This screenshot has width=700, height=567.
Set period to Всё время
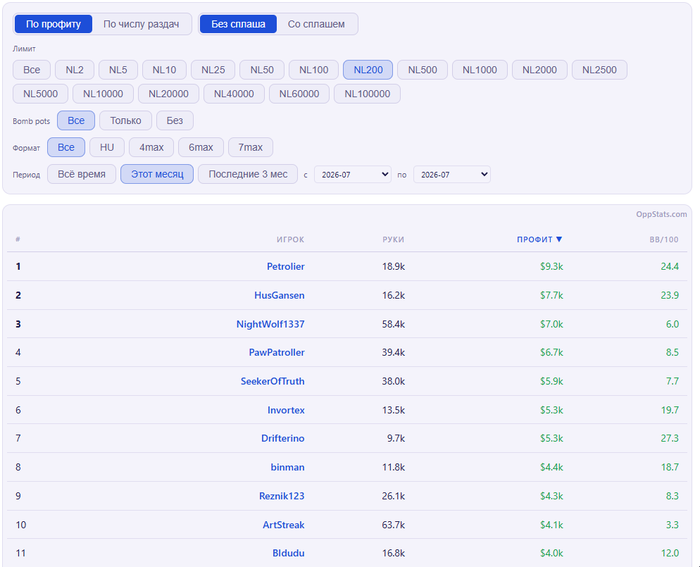(82, 174)
